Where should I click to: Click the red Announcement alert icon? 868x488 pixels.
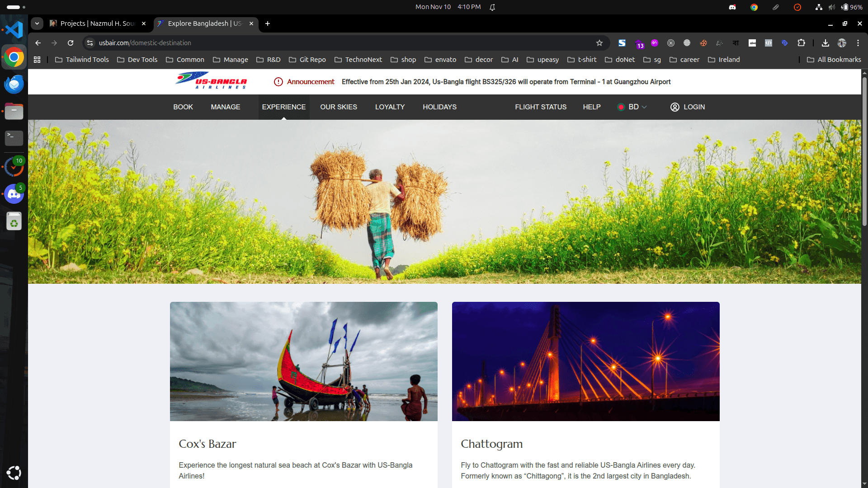(x=278, y=82)
